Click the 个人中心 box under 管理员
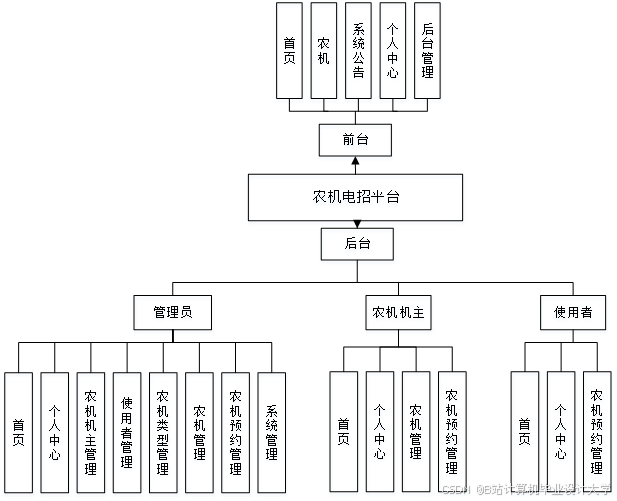The image size is (617, 501). pyautogui.click(x=55, y=433)
